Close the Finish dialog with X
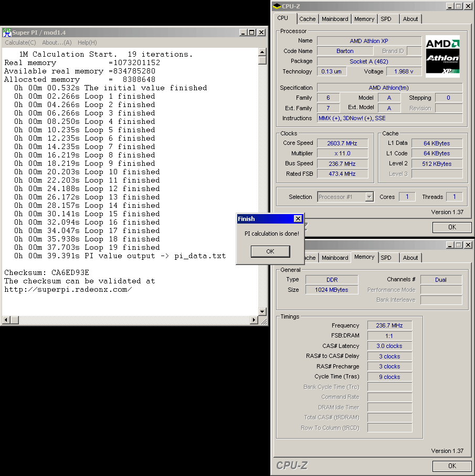The width and height of the screenshot is (475, 476). tap(298, 219)
